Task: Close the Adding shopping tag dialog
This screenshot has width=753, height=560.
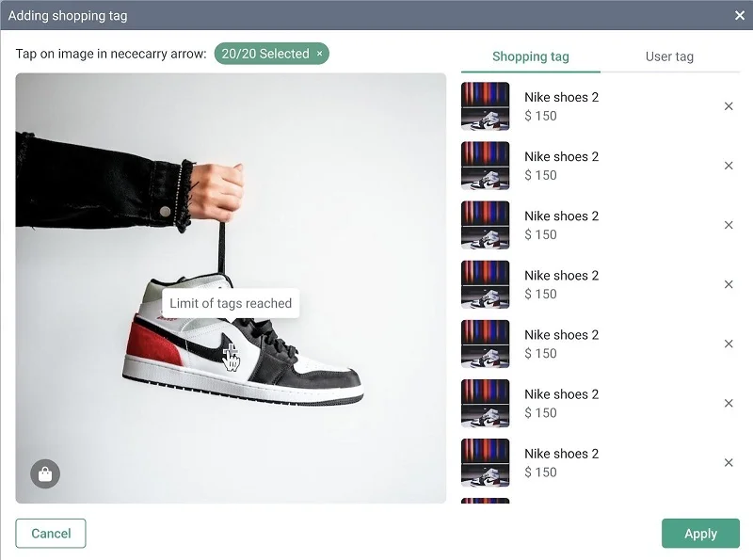Action: point(740,15)
